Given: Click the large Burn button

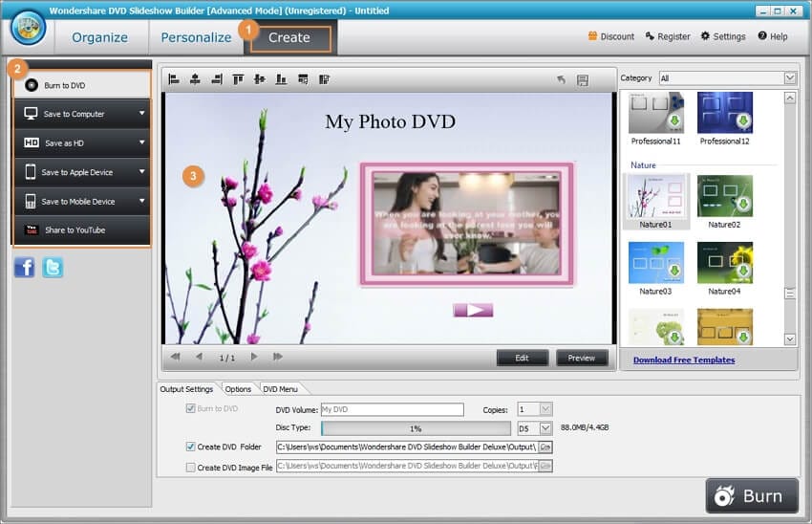Looking at the screenshot, I should (x=752, y=495).
